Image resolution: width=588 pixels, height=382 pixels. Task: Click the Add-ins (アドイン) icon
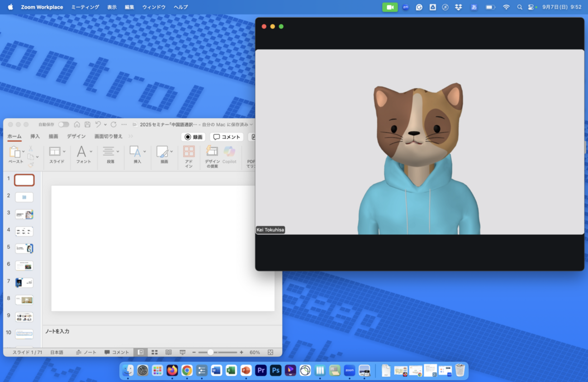tap(189, 151)
